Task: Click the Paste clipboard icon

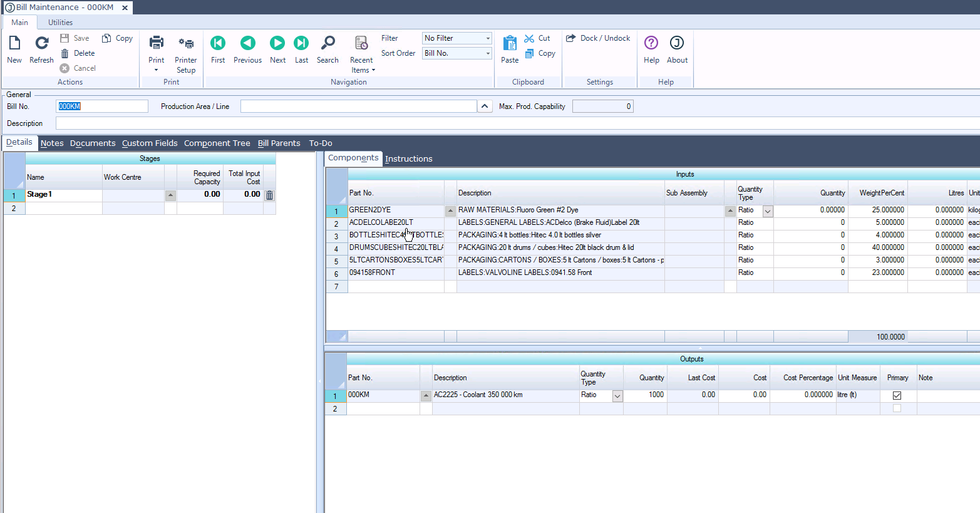Action: tap(510, 43)
